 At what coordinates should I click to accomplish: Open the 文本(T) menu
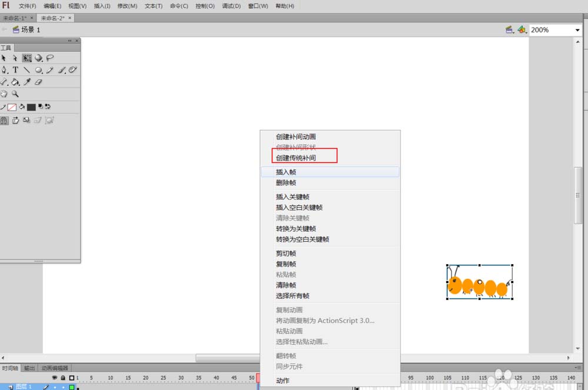(153, 6)
